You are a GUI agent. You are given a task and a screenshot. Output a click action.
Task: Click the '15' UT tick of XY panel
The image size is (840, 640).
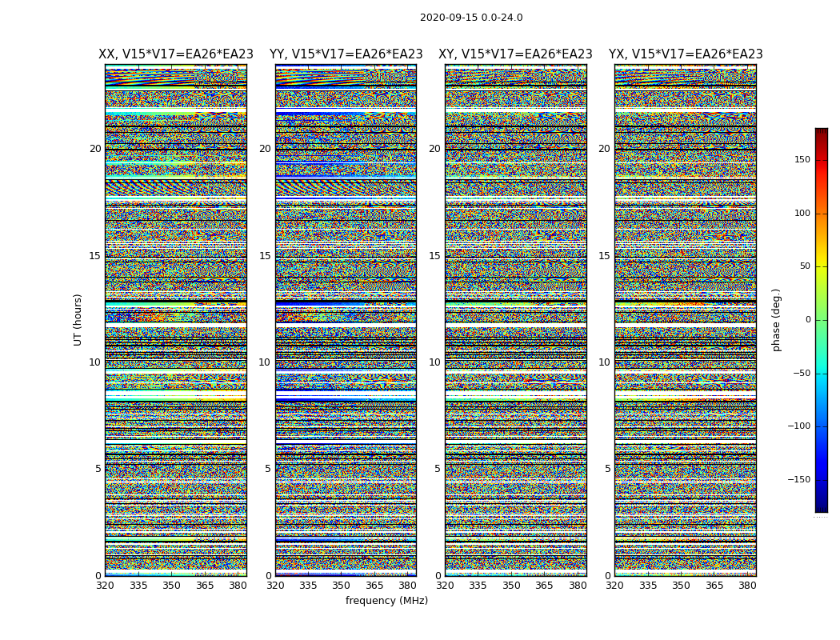coord(435,256)
